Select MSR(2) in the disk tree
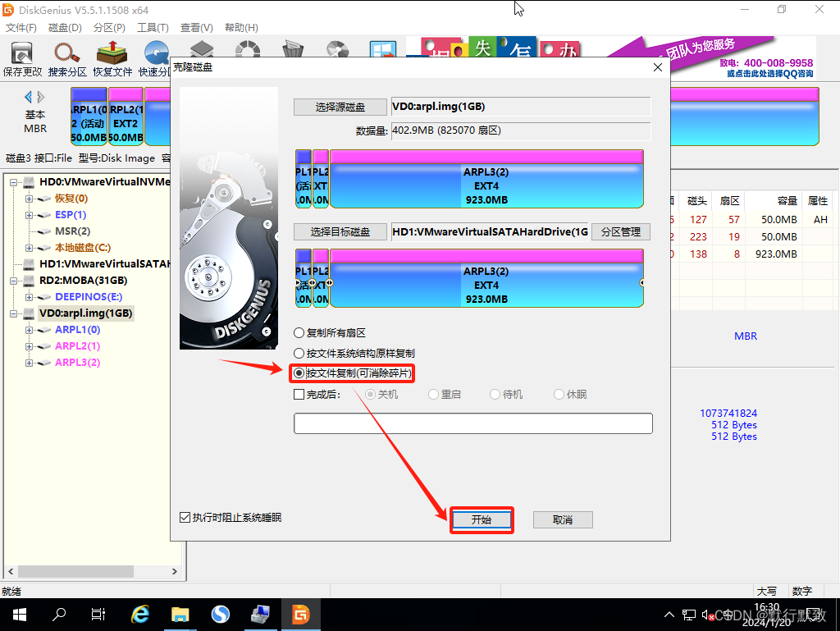 (72, 231)
